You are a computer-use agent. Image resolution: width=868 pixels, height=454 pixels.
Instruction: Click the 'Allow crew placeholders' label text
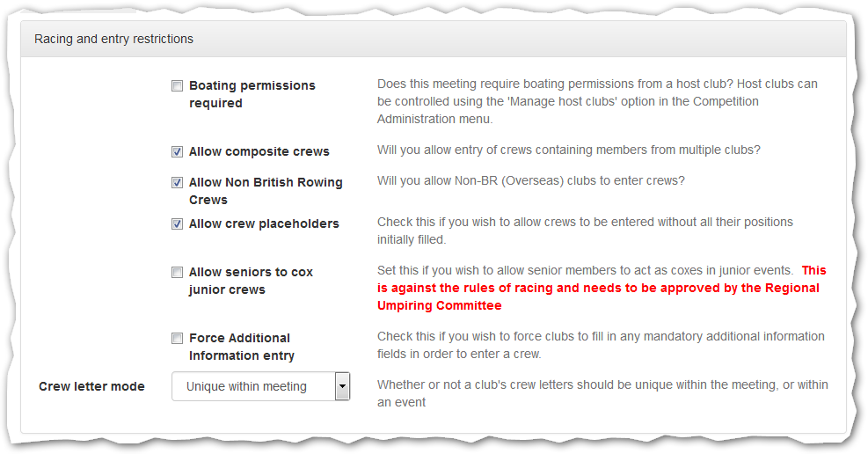263,223
